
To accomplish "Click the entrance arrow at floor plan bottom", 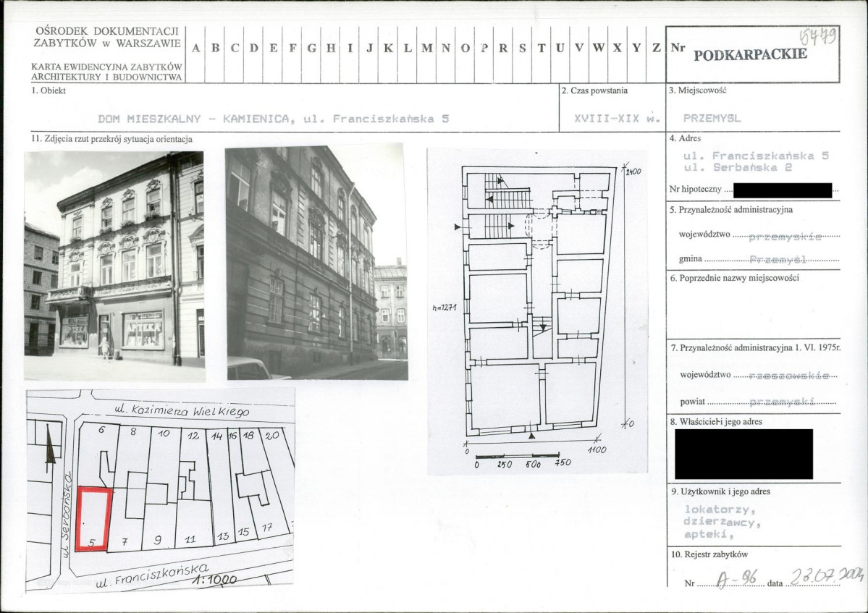I will click(533, 435).
